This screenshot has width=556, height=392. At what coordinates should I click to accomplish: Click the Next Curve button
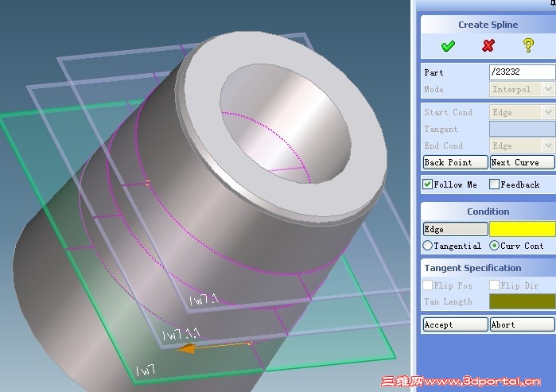[523, 162]
